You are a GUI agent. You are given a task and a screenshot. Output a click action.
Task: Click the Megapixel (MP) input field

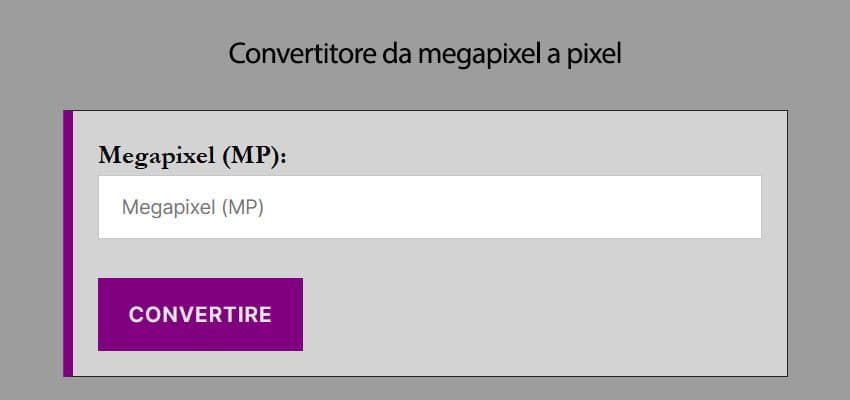pos(430,207)
